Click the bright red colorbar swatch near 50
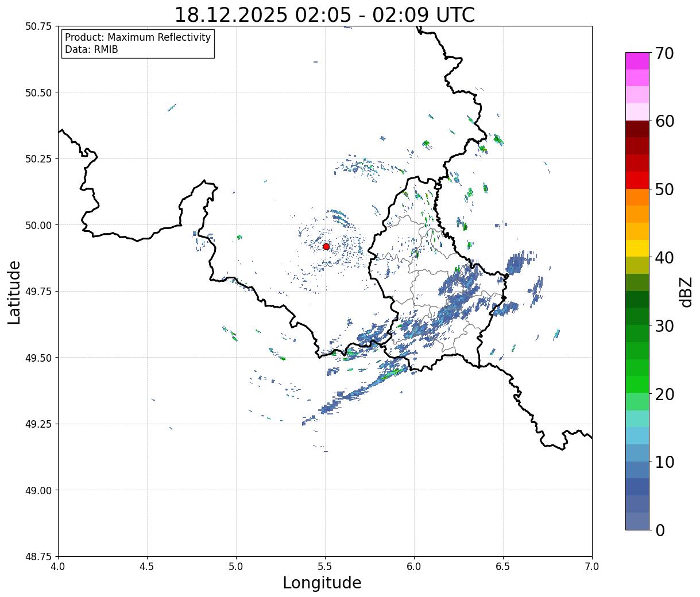This screenshot has height=597, width=700. [637, 180]
